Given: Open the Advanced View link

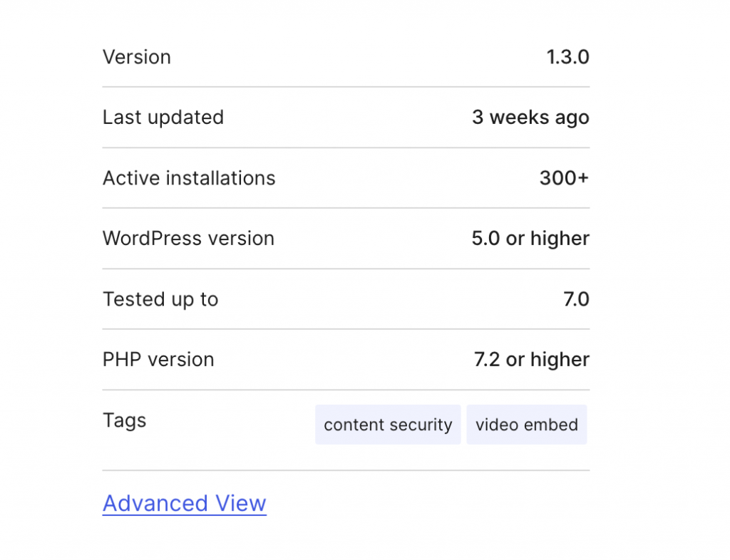Looking at the screenshot, I should pos(185,503).
